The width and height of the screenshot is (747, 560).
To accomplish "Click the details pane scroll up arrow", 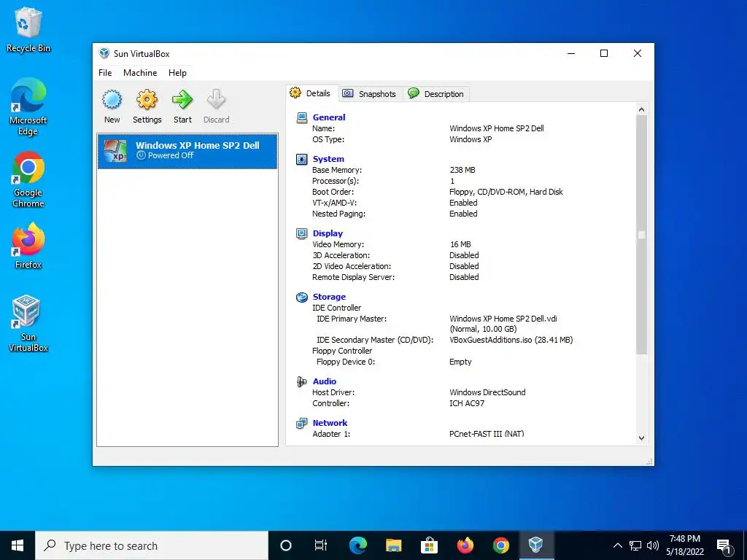I will [641, 110].
